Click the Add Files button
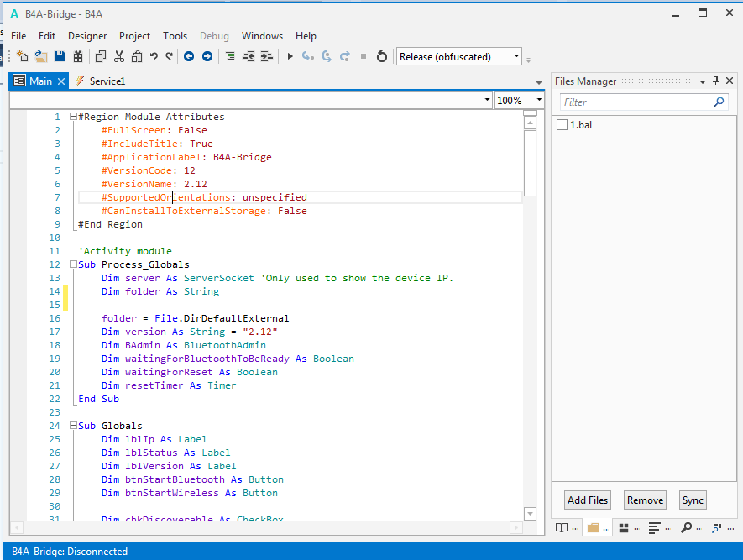 (588, 500)
